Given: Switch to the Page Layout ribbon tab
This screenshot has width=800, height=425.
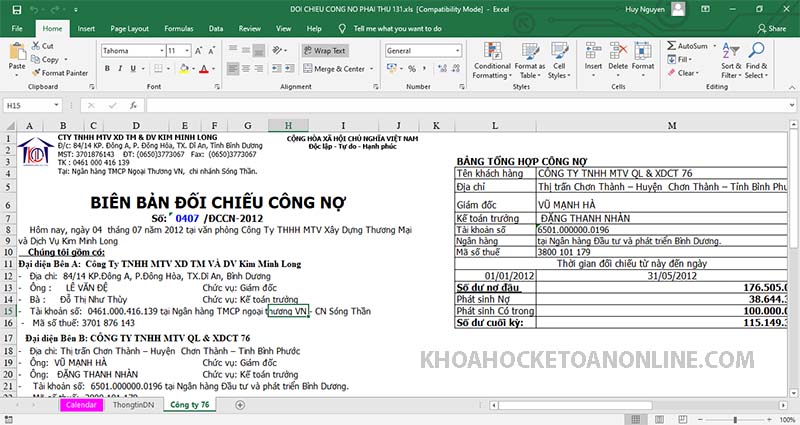Looking at the screenshot, I should tap(130, 29).
